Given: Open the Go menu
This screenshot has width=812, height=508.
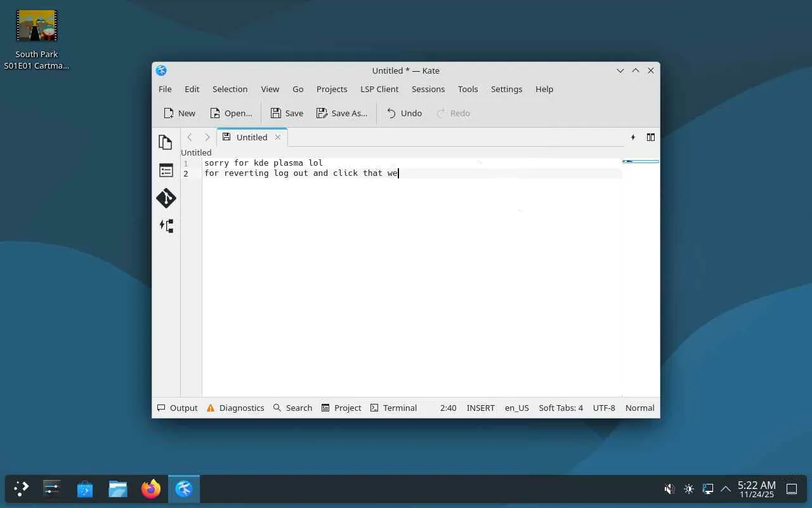Looking at the screenshot, I should click(x=298, y=89).
